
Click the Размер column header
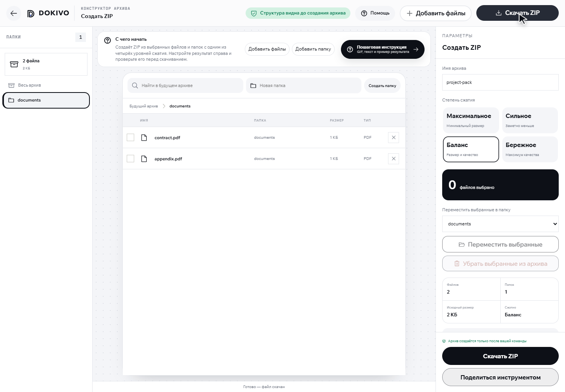[x=337, y=120]
